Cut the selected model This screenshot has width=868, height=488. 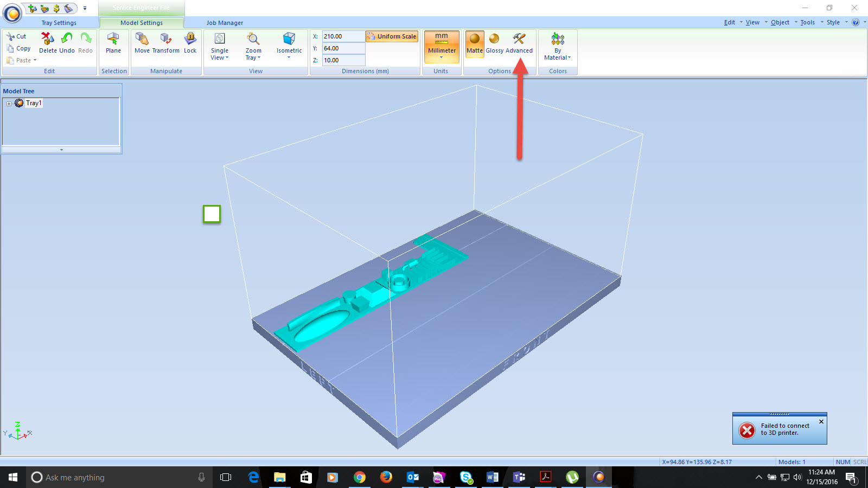tap(17, 36)
